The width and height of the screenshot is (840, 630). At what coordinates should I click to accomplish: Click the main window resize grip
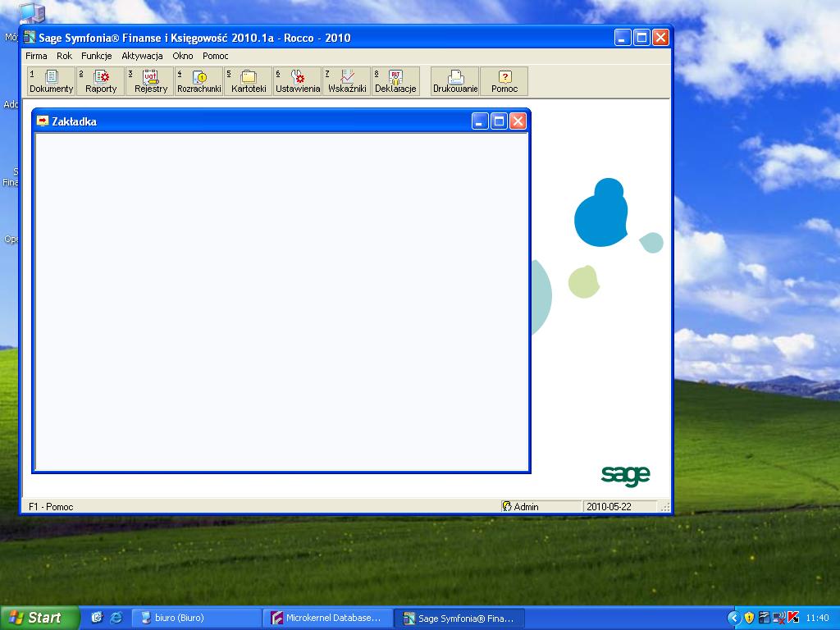tap(664, 507)
